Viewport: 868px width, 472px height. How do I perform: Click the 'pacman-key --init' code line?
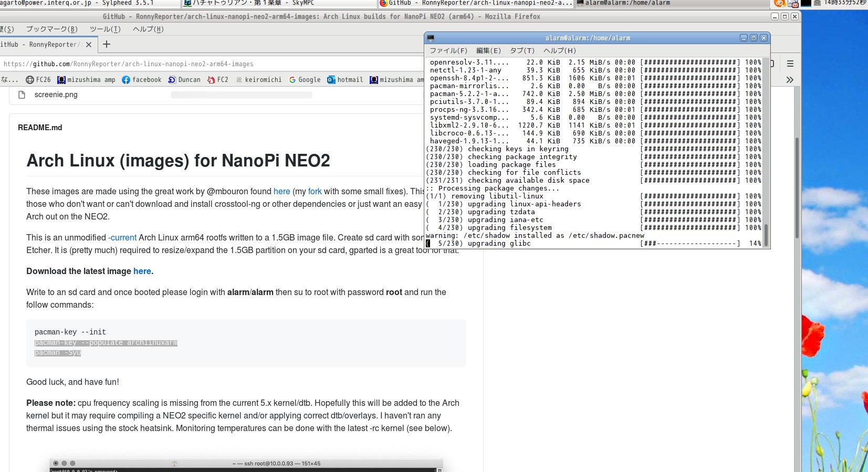point(70,332)
